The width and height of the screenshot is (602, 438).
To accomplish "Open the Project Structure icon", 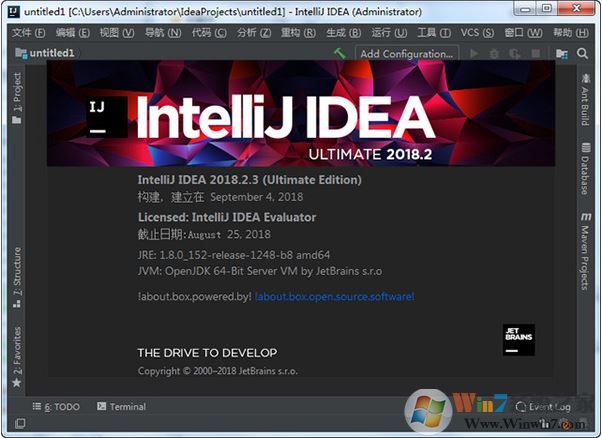I will pos(562,54).
